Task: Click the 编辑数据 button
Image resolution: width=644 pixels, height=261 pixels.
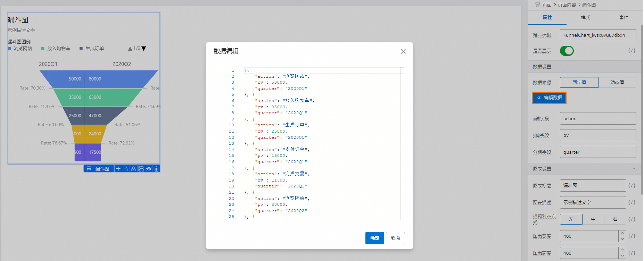Action: [x=549, y=98]
